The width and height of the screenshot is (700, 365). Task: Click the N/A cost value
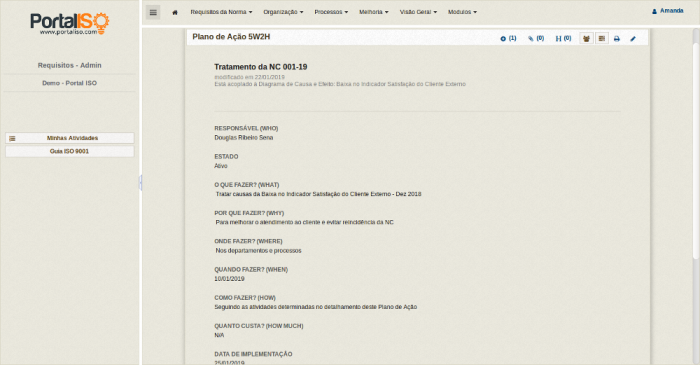(x=219, y=335)
